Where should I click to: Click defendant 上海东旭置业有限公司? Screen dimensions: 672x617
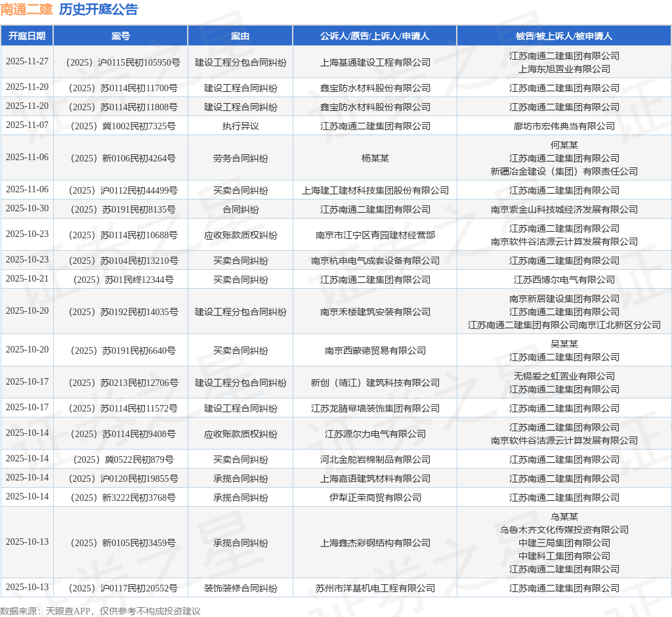pos(564,69)
